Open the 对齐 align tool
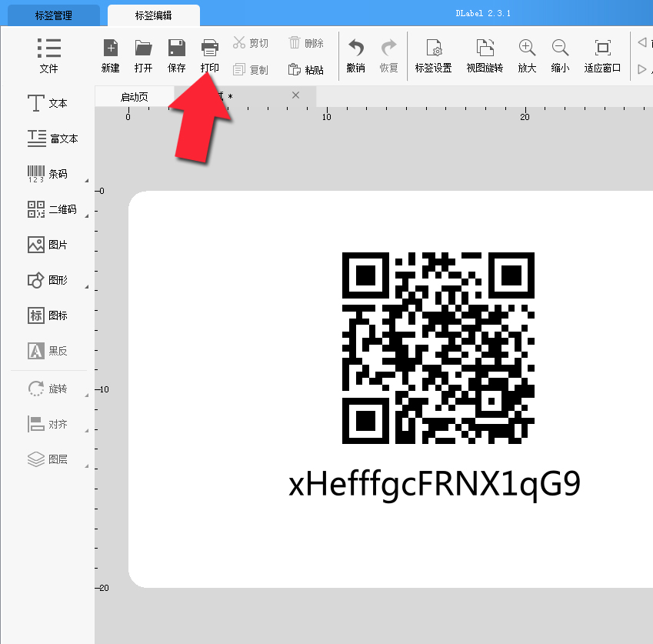Image resolution: width=653 pixels, height=644 pixels. pos(47,424)
